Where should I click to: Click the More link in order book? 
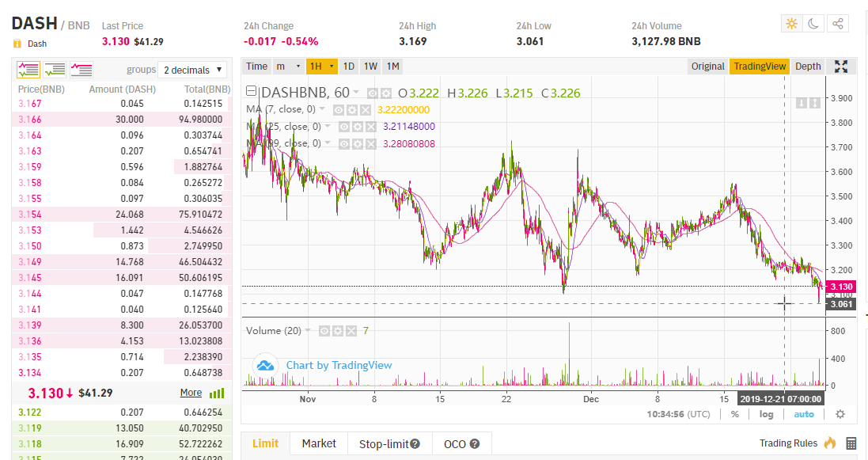(191, 393)
